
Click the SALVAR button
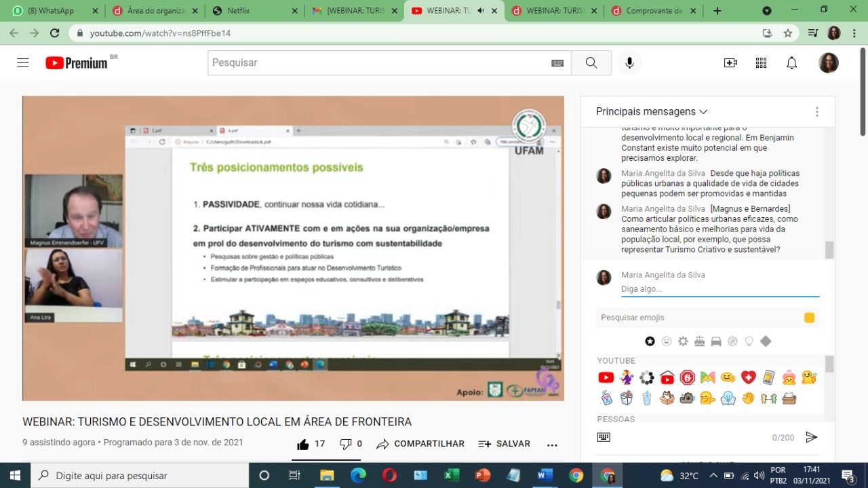(x=504, y=444)
